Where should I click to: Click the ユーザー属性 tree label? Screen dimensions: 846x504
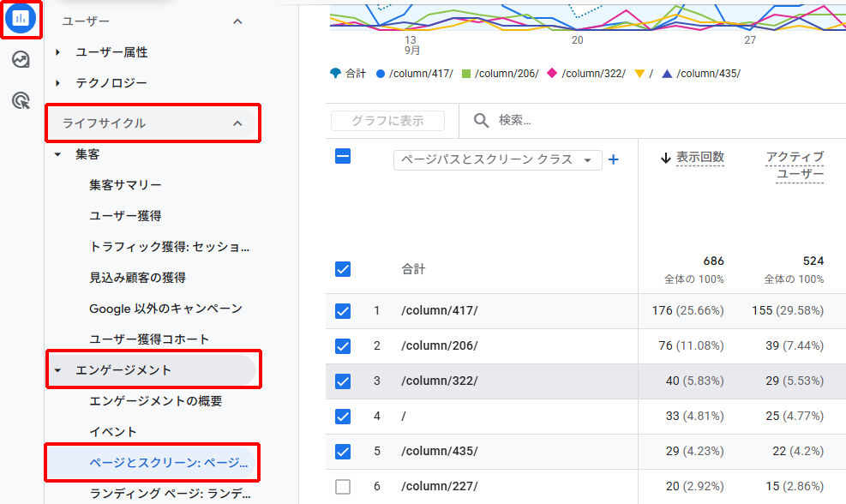point(111,52)
